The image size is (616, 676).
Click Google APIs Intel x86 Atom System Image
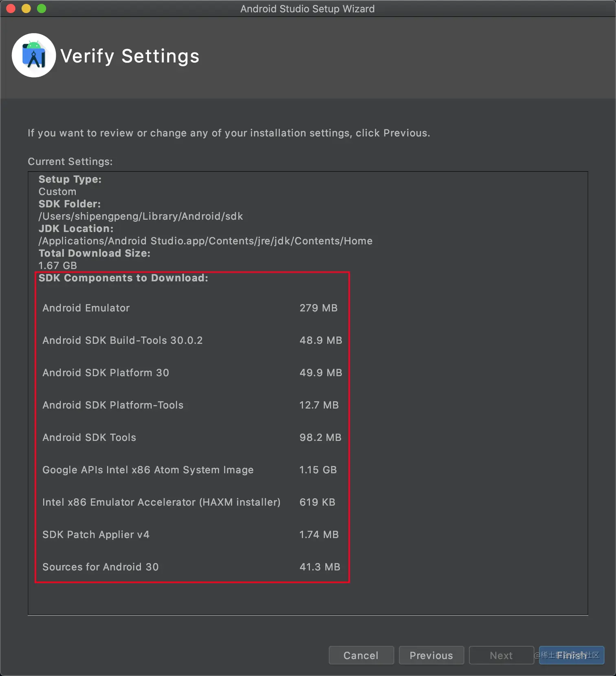point(148,470)
